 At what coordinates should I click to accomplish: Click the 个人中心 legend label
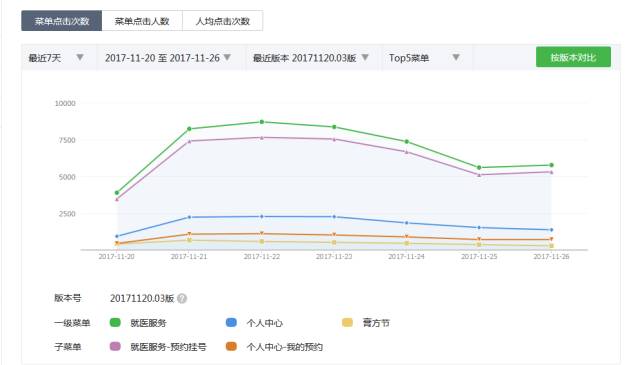click(x=264, y=323)
